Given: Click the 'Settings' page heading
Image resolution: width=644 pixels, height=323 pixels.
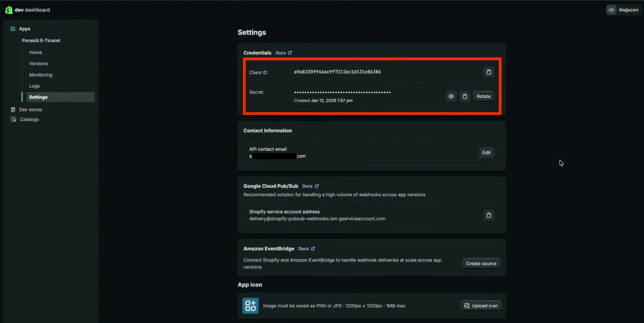Looking at the screenshot, I should tap(252, 32).
